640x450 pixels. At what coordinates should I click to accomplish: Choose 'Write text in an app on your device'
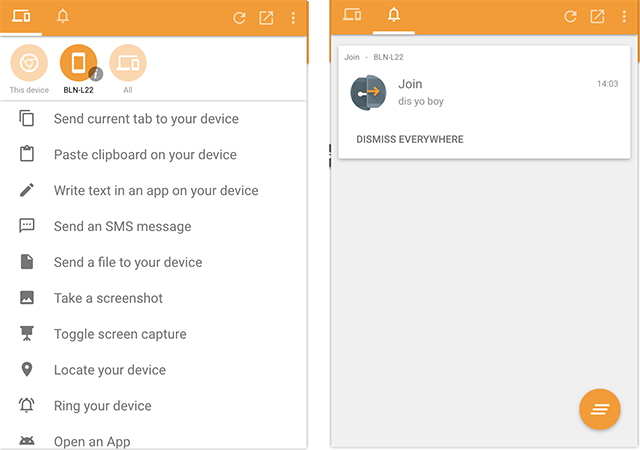pos(156,191)
